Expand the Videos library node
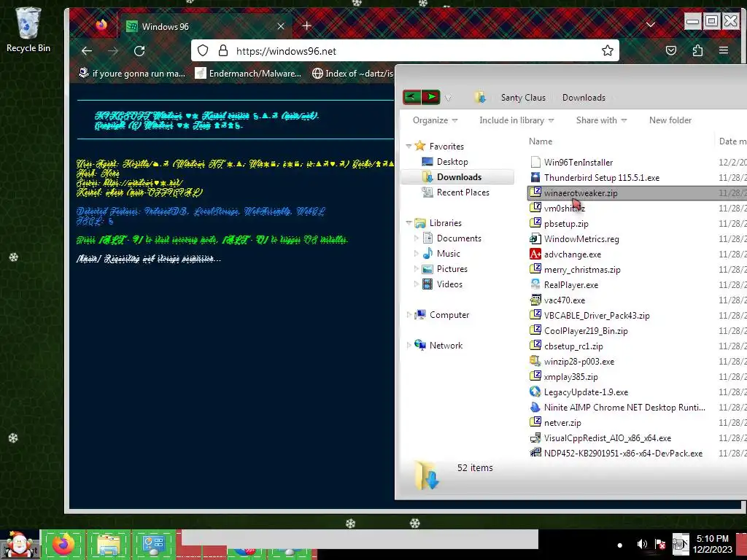 click(416, 284)
